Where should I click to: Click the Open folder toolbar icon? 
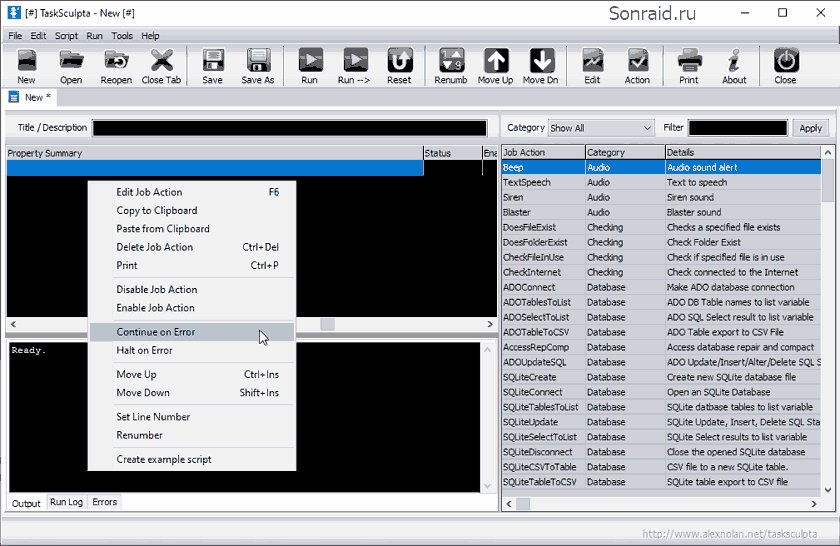[x=71, y=61]
